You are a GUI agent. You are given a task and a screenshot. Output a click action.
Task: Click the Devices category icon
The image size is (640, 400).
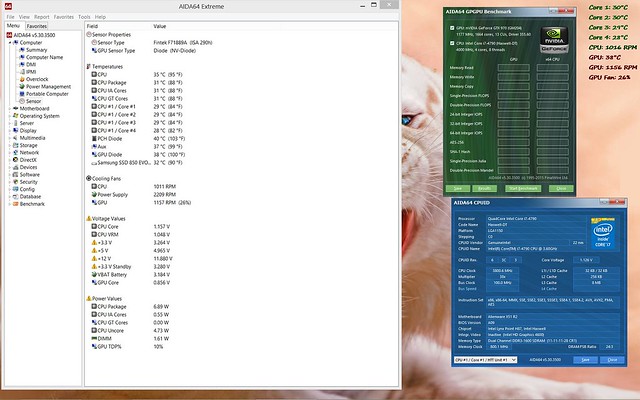point(16,167)
